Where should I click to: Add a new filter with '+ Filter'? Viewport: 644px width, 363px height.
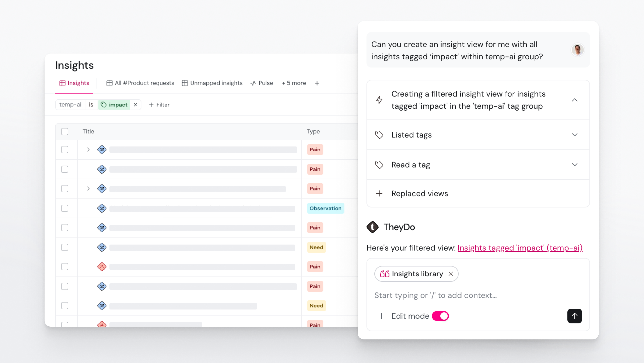(159, 105)
